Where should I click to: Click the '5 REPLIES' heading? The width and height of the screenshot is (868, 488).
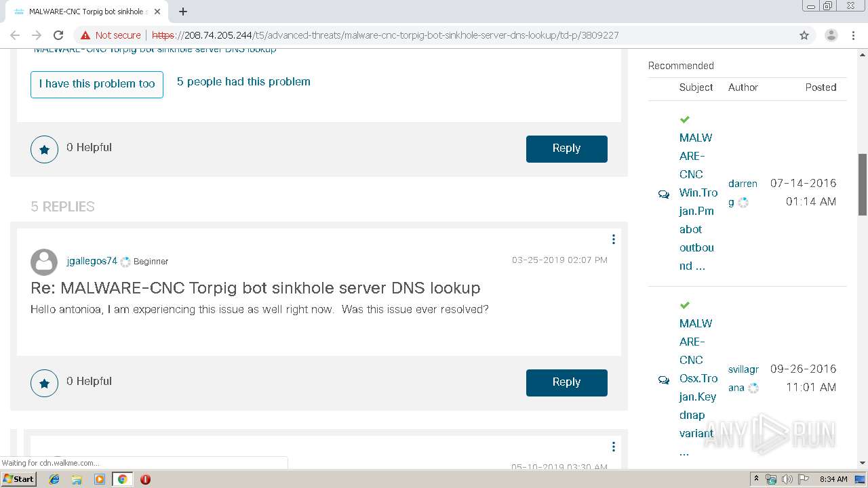click(x=62, y=207)
